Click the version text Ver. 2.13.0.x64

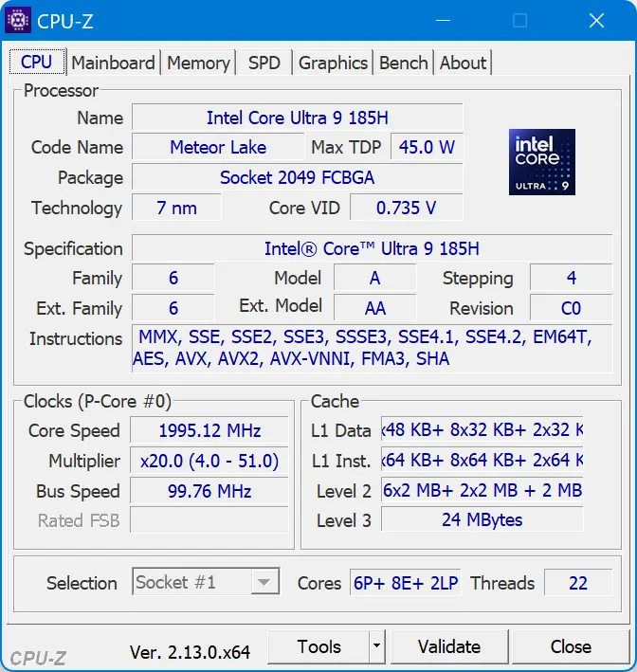(x=190, y=652)
